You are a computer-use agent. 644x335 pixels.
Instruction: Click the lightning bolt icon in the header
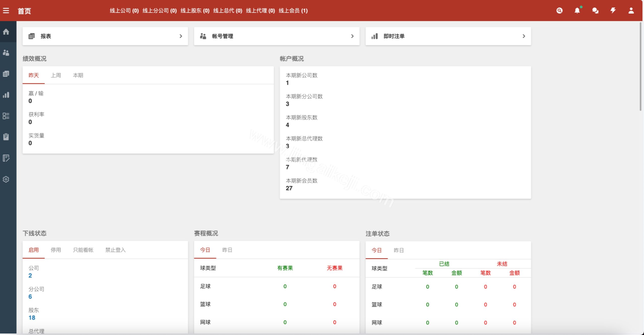(x=613, y=11)
